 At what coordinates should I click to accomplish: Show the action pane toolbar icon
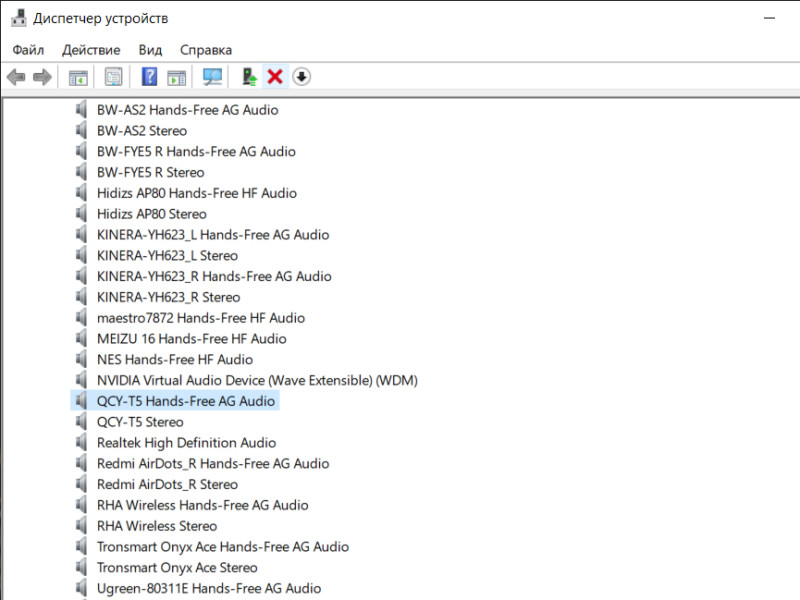(x=177, y=77)
